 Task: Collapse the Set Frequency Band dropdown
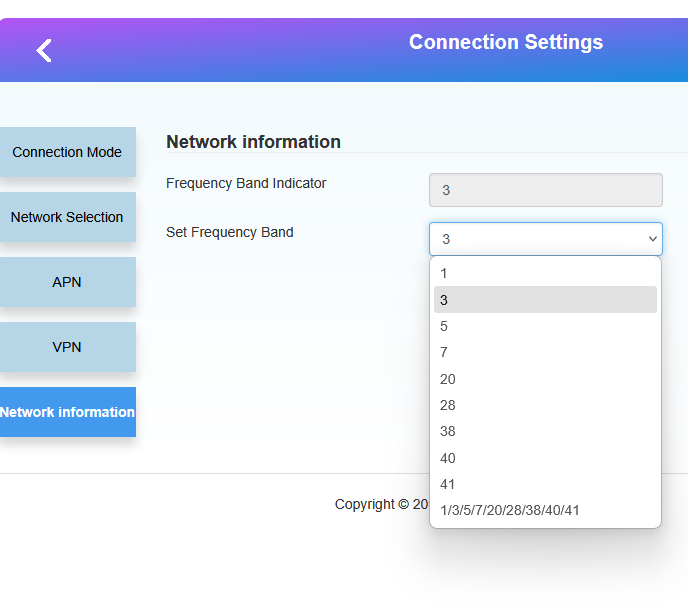click(x=545, y=239)
